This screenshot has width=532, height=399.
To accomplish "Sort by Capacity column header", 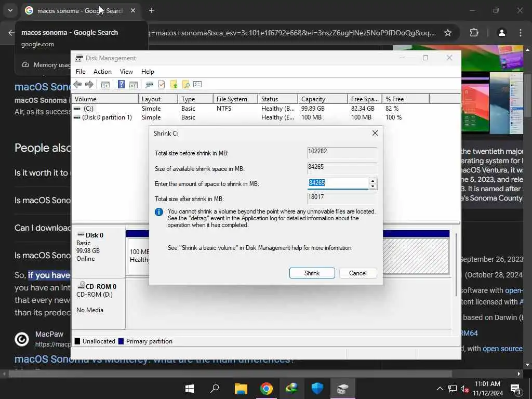I will [323, 99].
